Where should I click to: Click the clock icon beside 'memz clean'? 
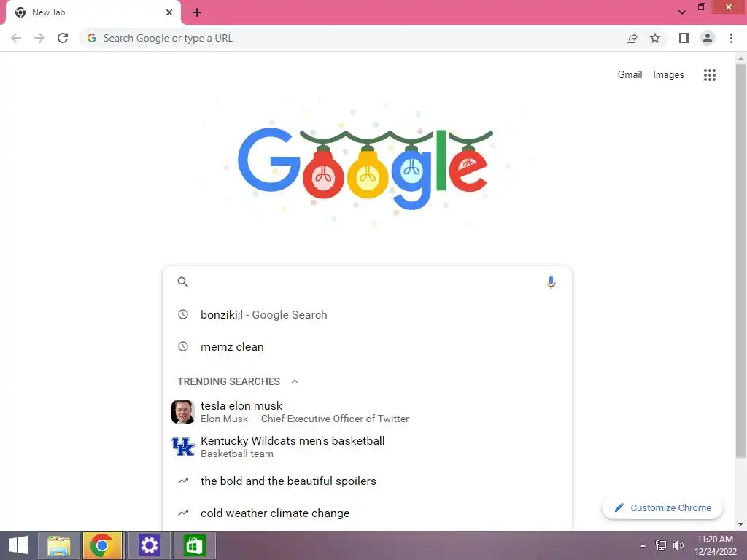point(183,346)
